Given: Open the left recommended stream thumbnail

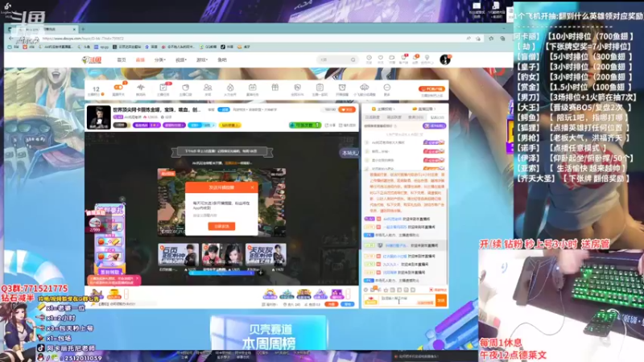Looking at the screenshot, I should (178, 255).
